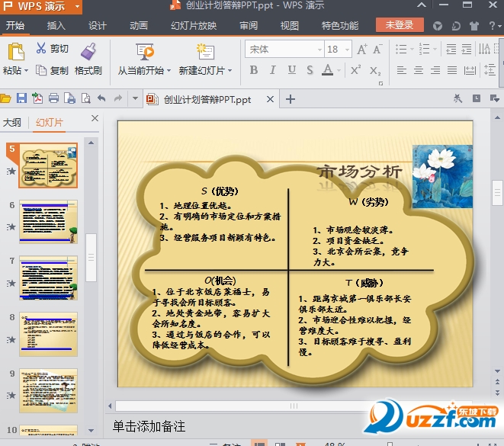Toggle text shadow S button
This screenshot has width=504, height=446.
coord(310,69)
